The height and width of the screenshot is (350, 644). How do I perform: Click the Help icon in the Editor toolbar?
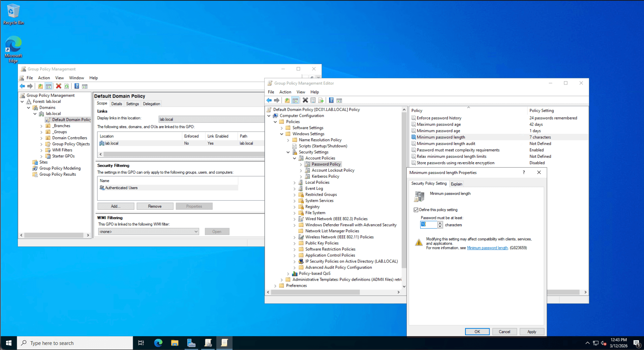pyautogui.click(x=331, y=100)
